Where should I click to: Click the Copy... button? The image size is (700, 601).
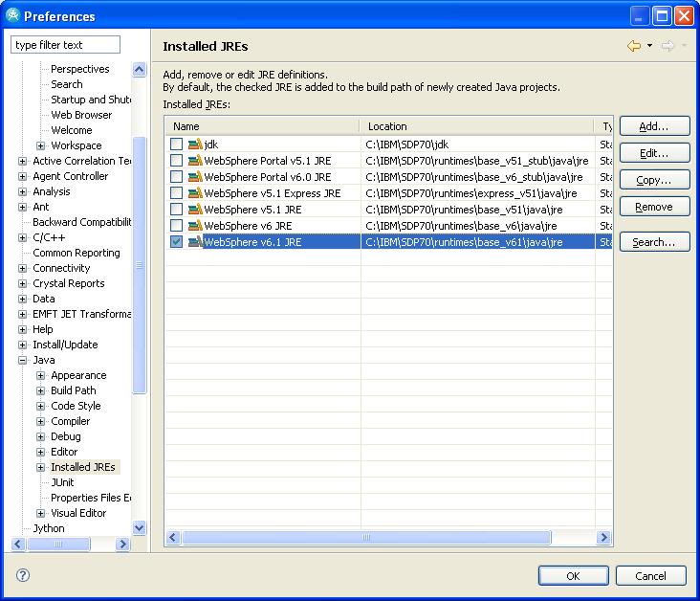click(654, 180)
